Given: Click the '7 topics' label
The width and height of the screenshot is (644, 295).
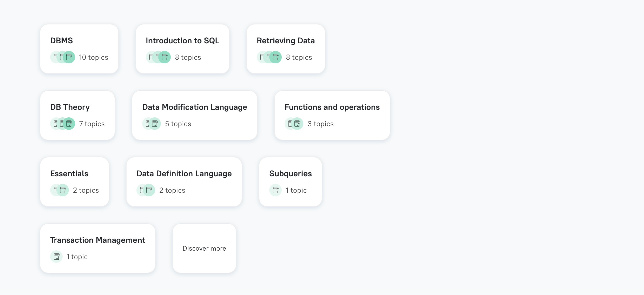Looking at the screenshot, I should coord(92,124).
